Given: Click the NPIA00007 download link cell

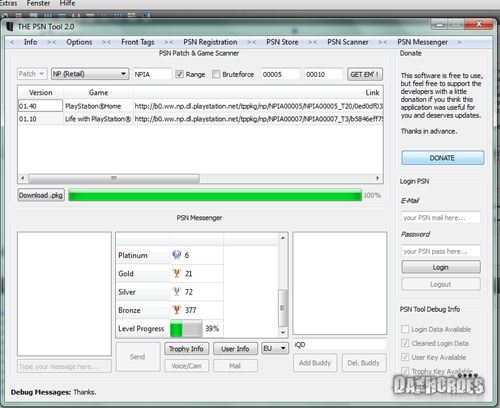Looking at the screenshot, I should (258, 119).
